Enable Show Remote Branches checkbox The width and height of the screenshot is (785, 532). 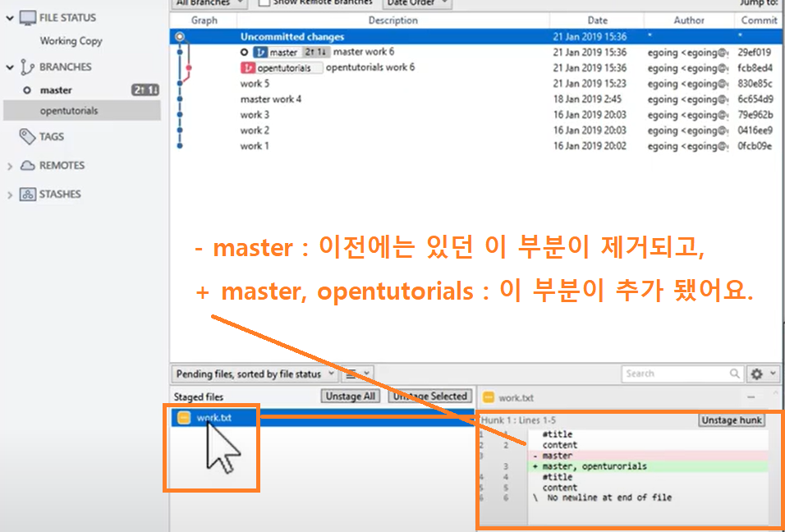264,2
